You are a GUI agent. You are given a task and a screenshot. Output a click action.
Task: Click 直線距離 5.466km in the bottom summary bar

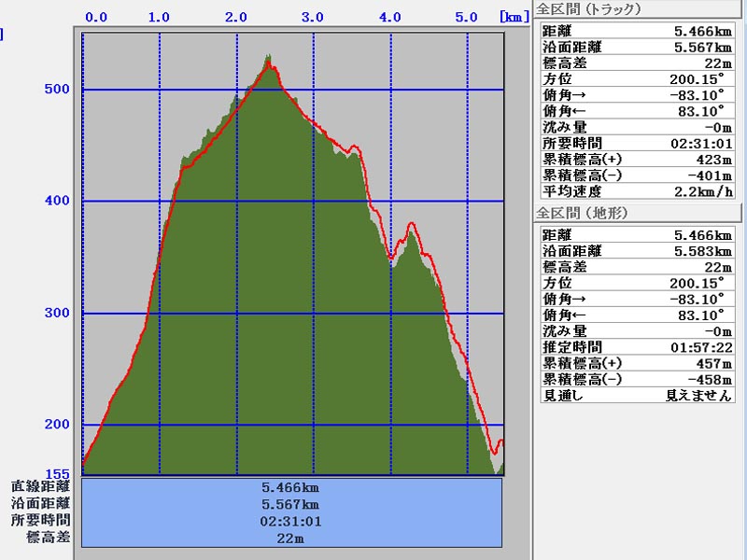point(292,487)
